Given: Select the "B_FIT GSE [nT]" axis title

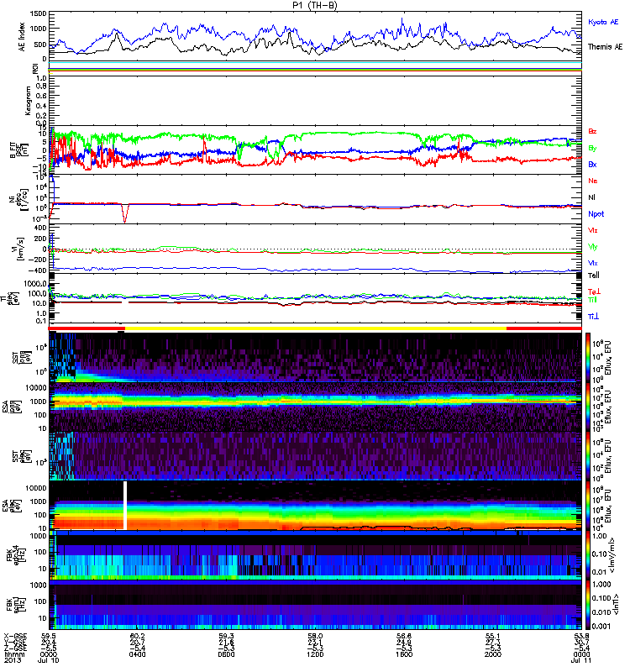Looking at the screenshot, I should tap(18, 150).
